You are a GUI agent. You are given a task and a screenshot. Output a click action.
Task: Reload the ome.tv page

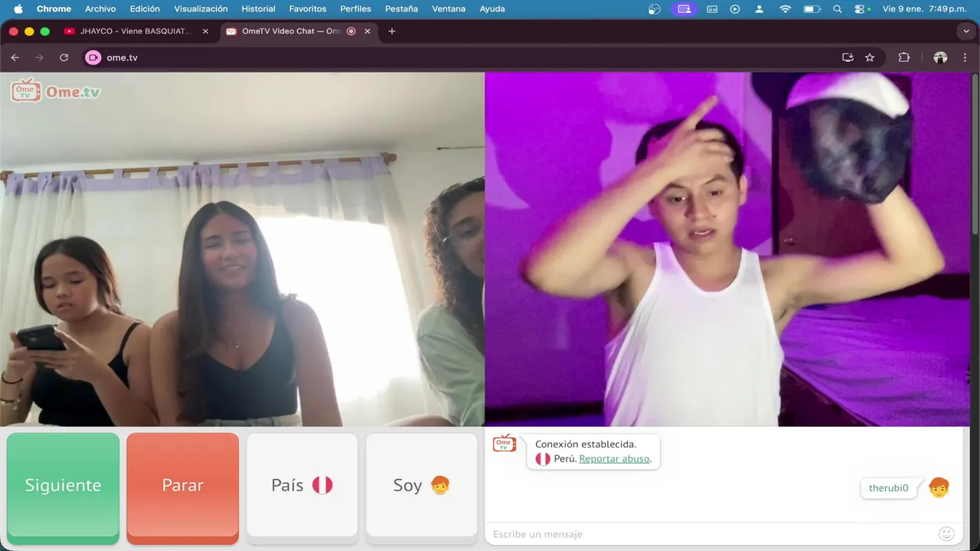(x=64, y=57)
